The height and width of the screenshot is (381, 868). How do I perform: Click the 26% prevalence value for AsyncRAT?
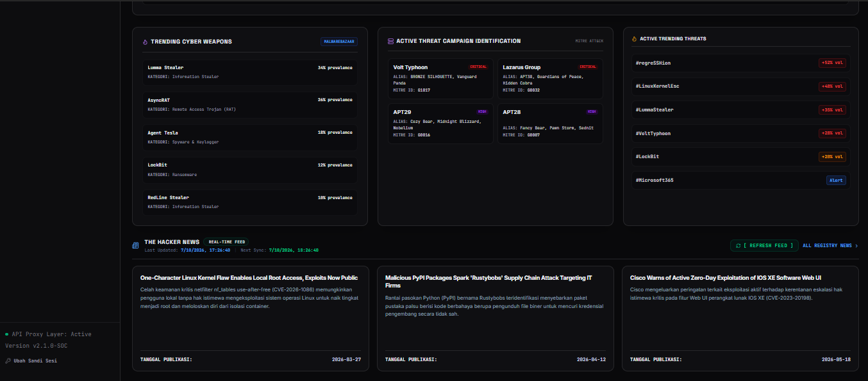coord(335,100)
